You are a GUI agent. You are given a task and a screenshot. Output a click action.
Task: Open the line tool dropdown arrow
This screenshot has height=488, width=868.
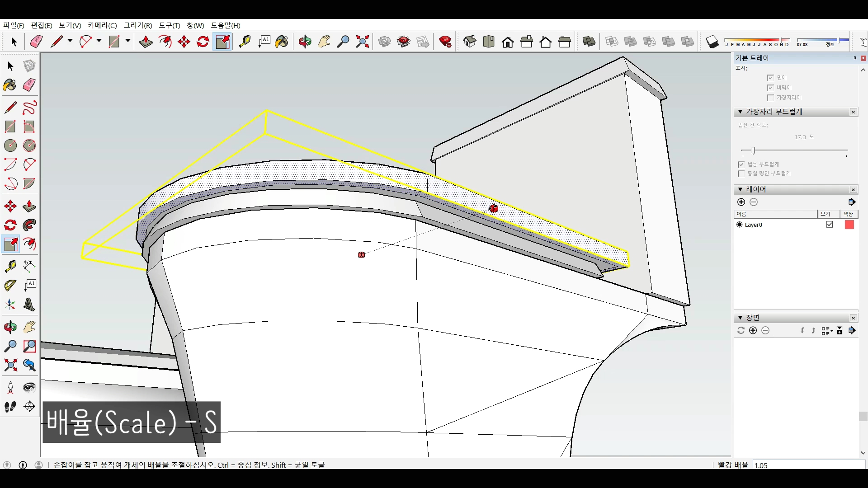point(70,41)
